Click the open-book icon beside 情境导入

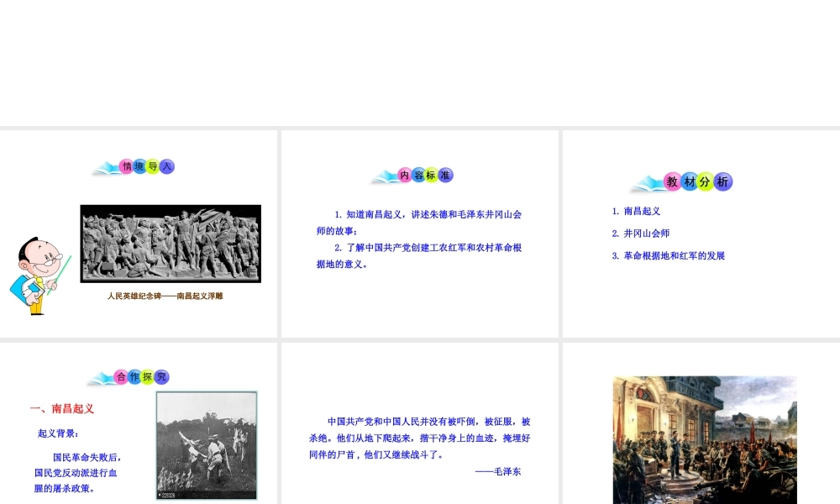pos(105,169)
